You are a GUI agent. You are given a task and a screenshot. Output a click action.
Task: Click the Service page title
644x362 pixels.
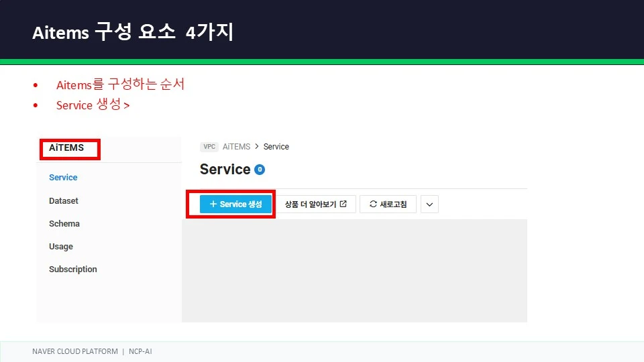pyautogui.click(x=225, y=169)
